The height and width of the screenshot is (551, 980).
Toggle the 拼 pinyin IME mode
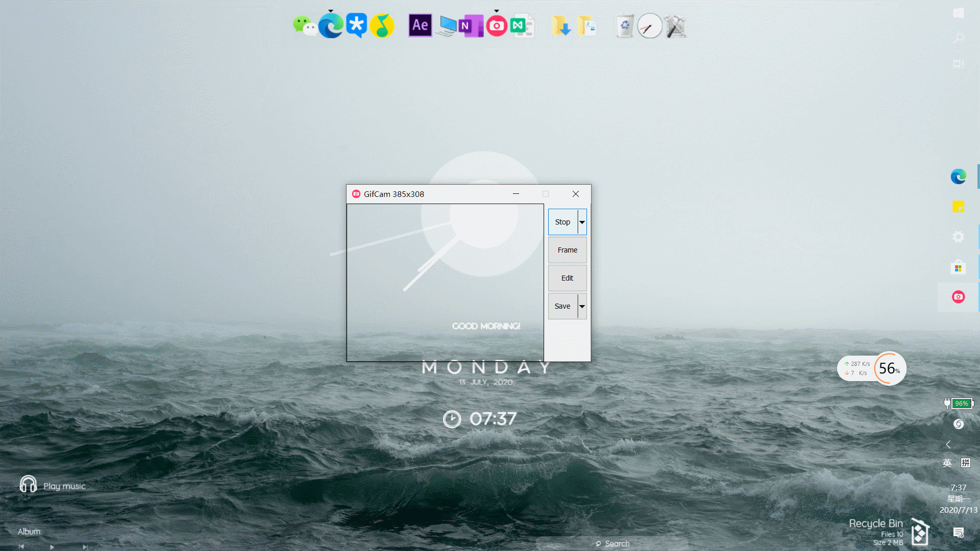(966, 463)
